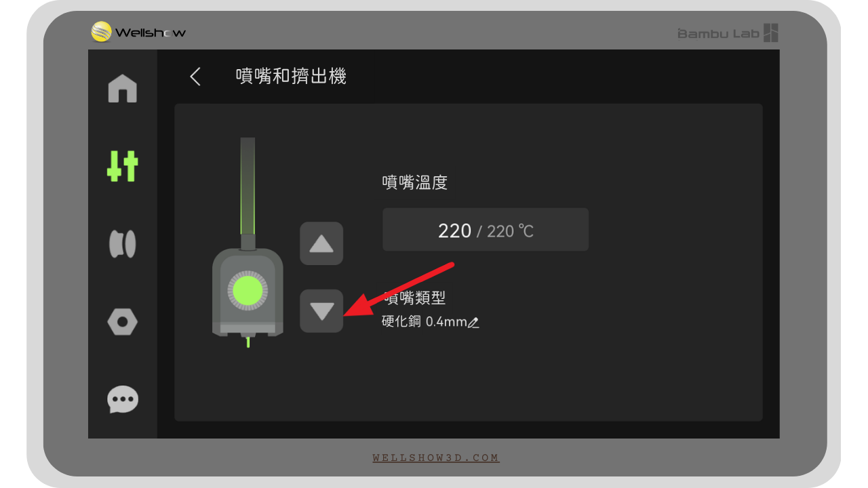
Task: Open the Filament spool icon in sidebar
Action: (123, 244)
